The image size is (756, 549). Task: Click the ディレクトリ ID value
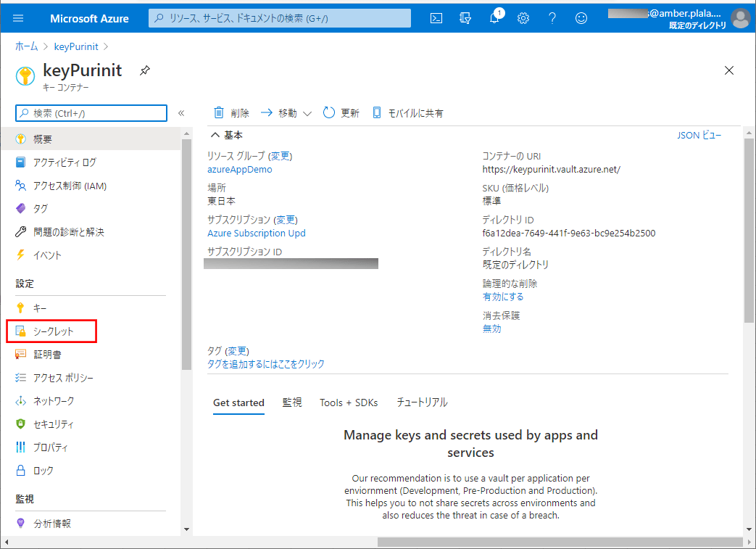[x=569, y=233]
